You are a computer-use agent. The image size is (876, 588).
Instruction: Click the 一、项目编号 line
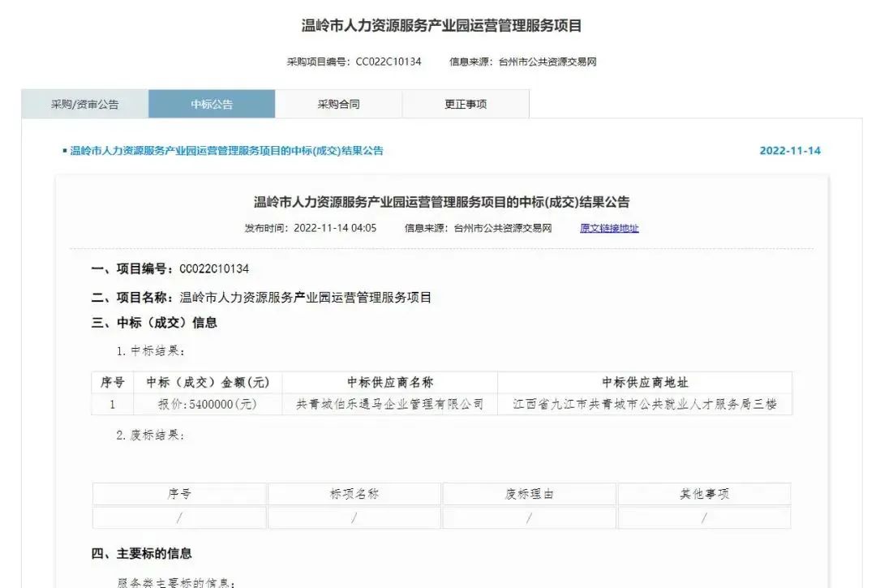pos(170,268)
